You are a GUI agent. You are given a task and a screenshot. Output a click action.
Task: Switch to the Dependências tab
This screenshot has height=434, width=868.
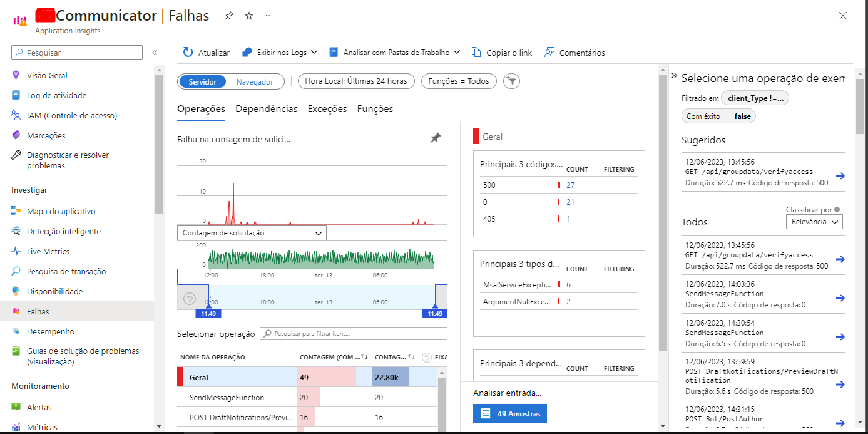click(x=266, y=108)
